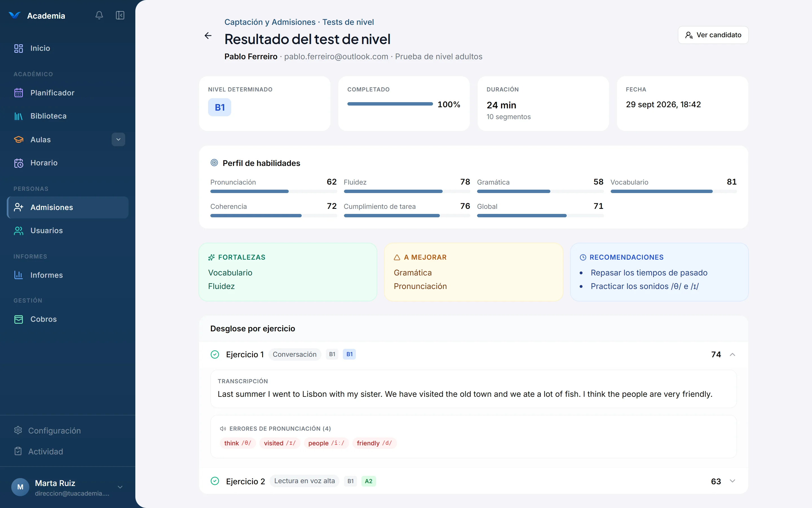Click the Conversación tag on Ejercicio 1
812x508 pixels.
[x=295, y=354]
